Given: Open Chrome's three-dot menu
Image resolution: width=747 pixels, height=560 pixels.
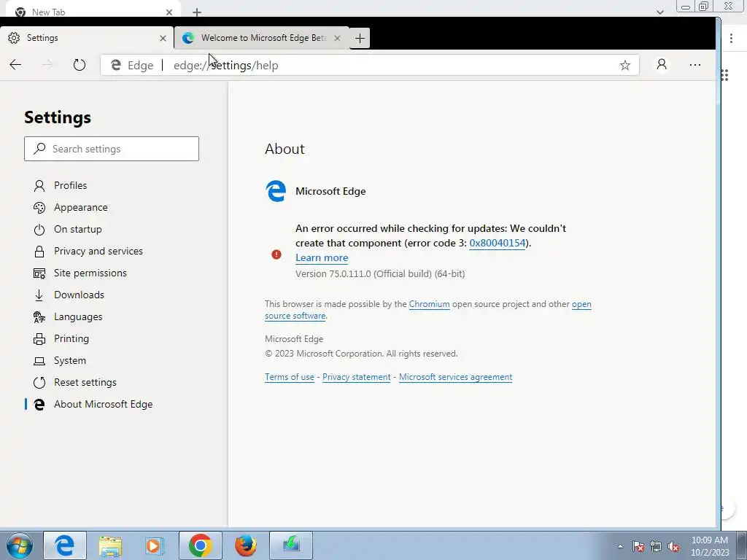Looking at the screenshot, I should (x=731, y=38).
